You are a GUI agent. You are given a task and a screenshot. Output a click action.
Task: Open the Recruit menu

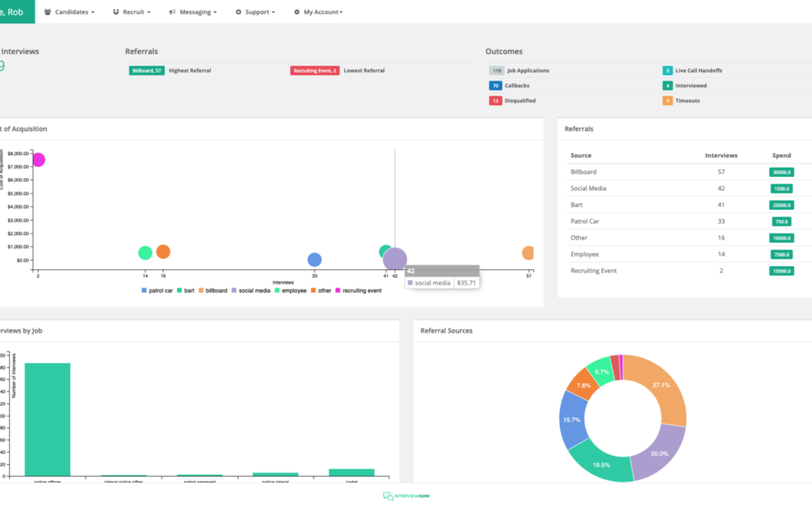132,12
